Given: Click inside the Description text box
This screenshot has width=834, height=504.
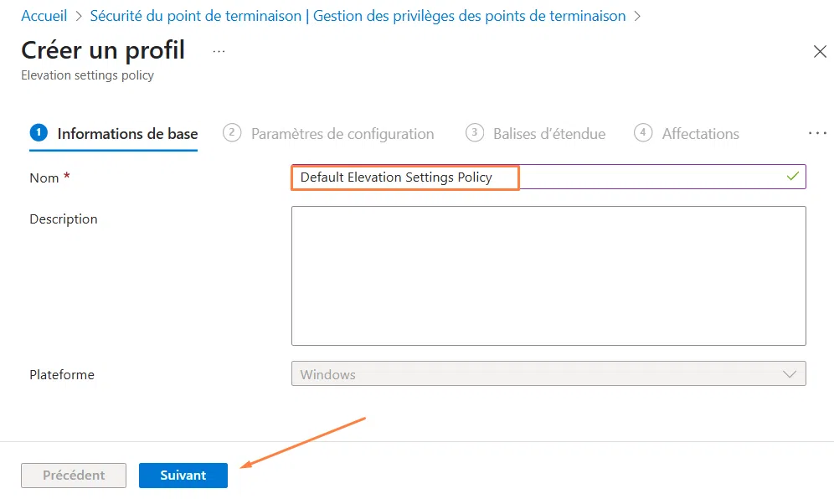Looking at the screenshot, I should [548, 275].
